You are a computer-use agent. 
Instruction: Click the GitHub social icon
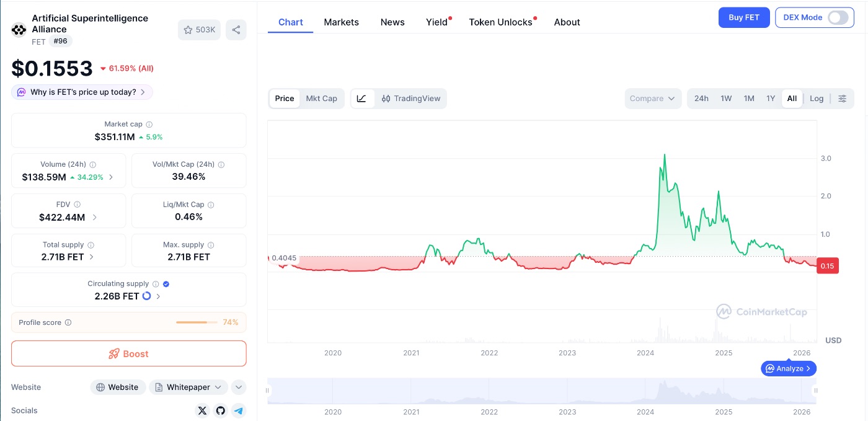[221, 410]
